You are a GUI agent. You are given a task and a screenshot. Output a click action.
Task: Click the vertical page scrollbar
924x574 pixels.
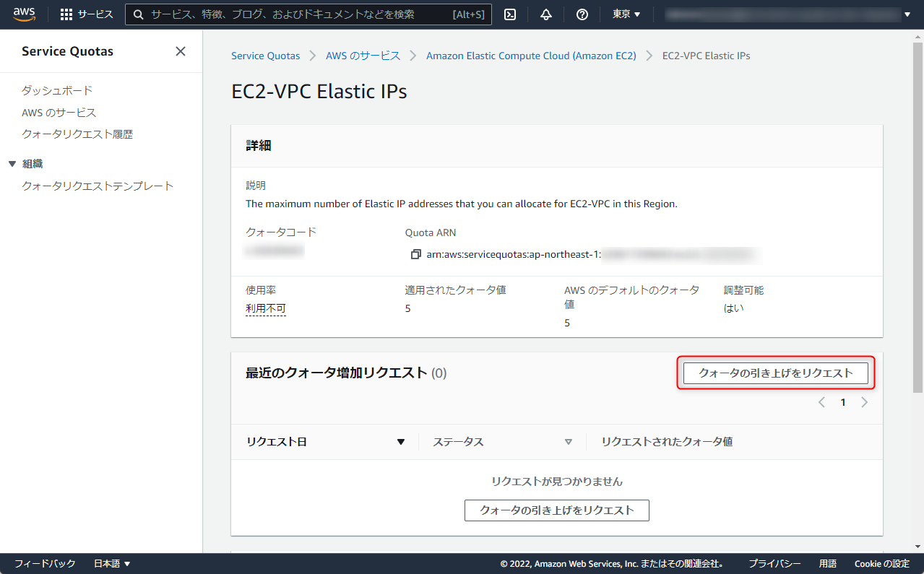(x=917, y=217)
